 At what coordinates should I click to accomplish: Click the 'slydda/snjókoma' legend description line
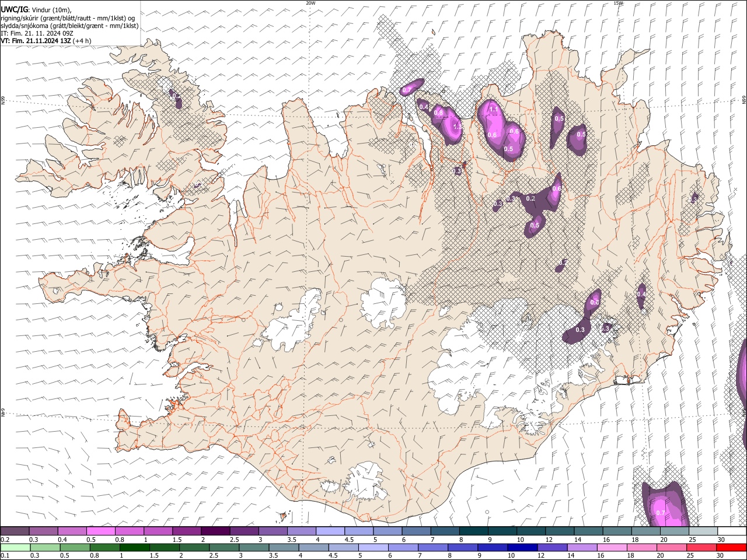coord(69,26)
